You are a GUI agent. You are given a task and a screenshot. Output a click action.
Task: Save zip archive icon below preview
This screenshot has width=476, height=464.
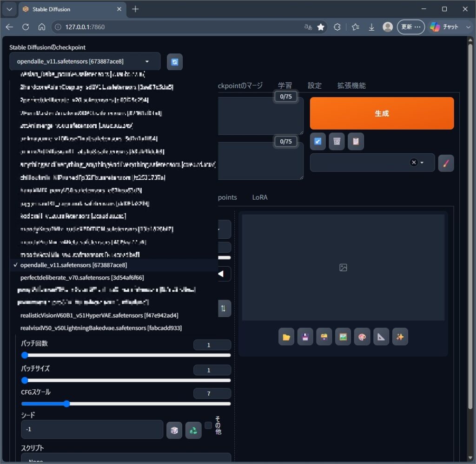(x=324, y=337)
